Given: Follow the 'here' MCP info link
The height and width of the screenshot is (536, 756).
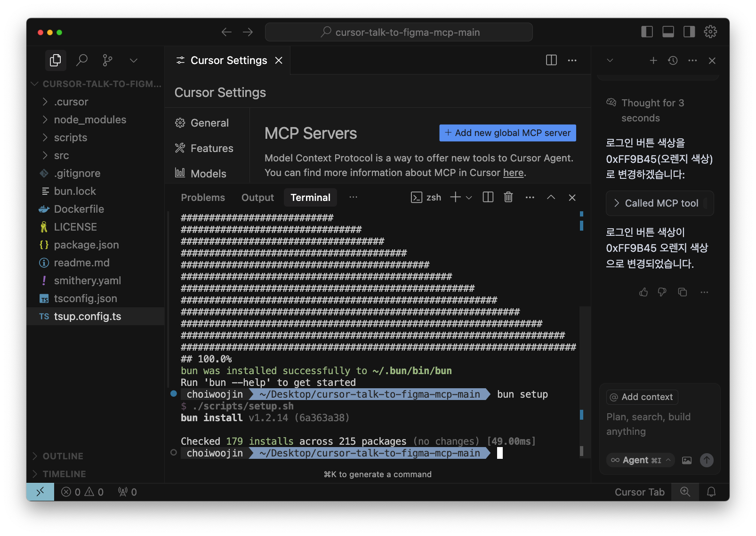Looking at the screenshot, I should coord(513,173).
